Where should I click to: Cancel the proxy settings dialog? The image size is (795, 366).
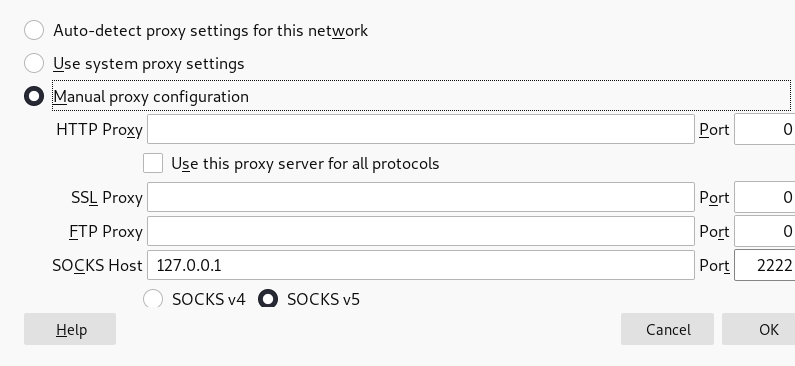coord(667,330)
